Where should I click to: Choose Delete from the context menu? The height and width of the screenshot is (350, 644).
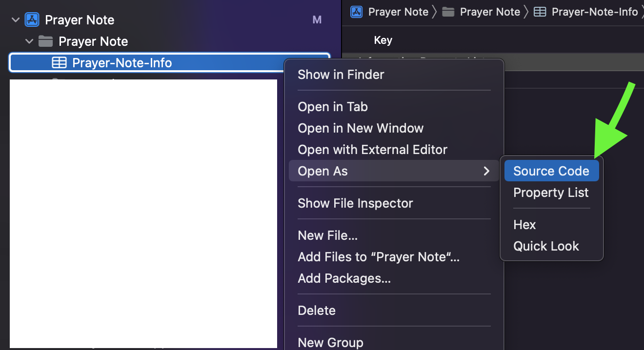[317, 311]
